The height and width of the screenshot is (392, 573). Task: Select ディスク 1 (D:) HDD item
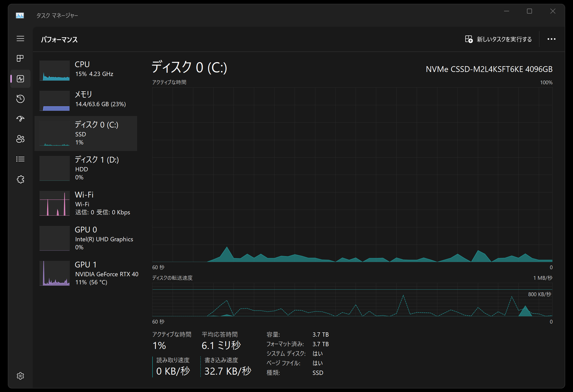click(86, 168)
